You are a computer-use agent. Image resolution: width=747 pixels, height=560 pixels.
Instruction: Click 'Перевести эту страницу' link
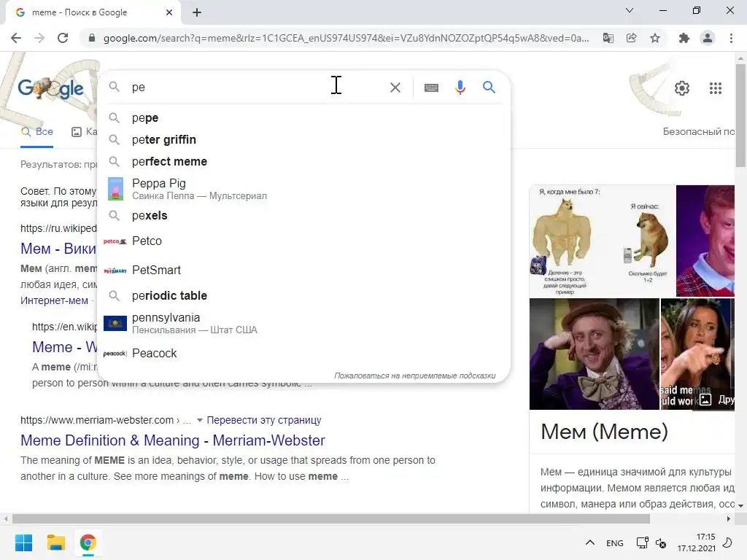pos(264,421)
